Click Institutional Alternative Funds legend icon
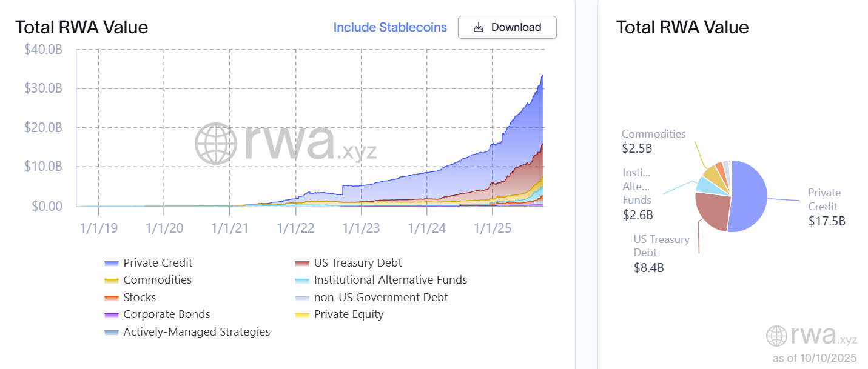The height and width of the screenshot is (369, 868). [301, 281]
